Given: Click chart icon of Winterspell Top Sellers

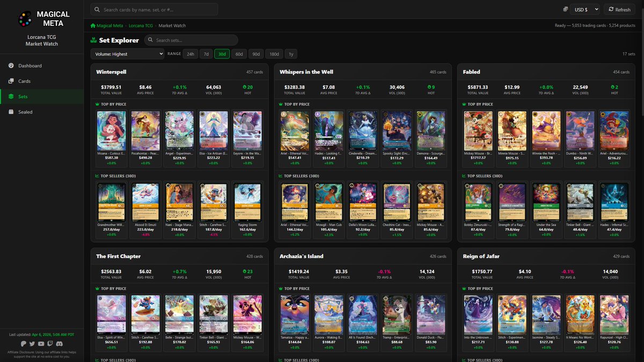Looking at the screenshot, I should coord(98,175).
